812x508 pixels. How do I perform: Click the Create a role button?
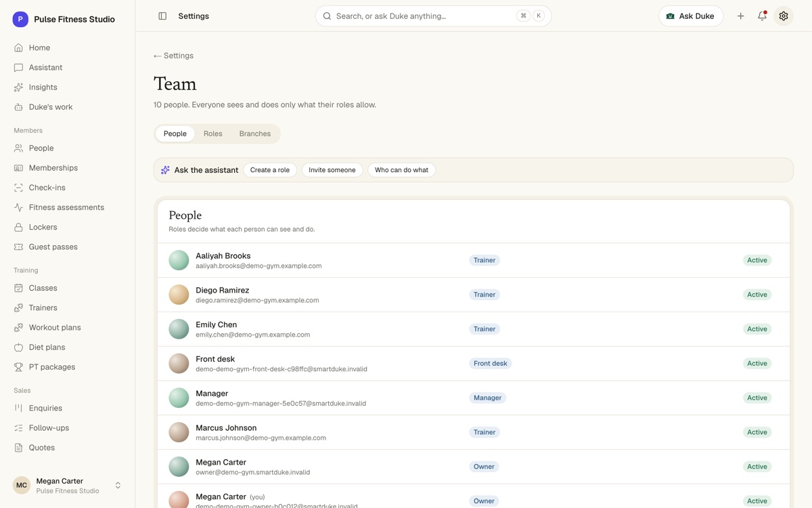(270, 170)
